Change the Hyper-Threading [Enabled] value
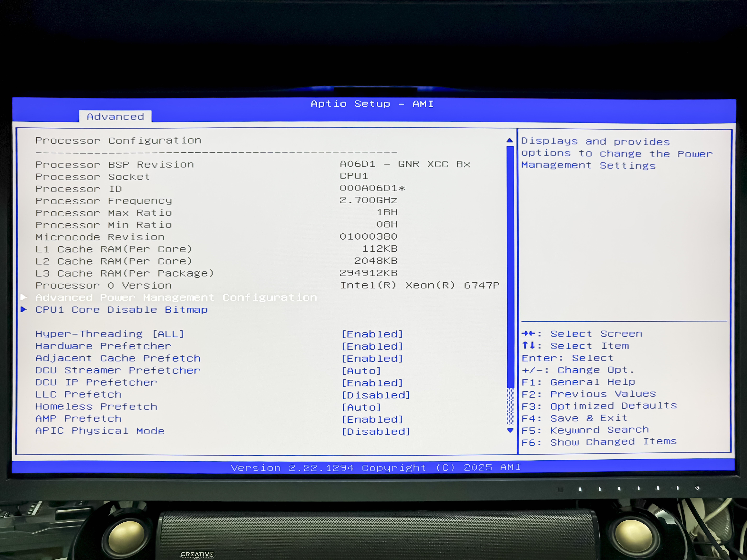Viewport: 747px width, 560px height. coord(372,334)
